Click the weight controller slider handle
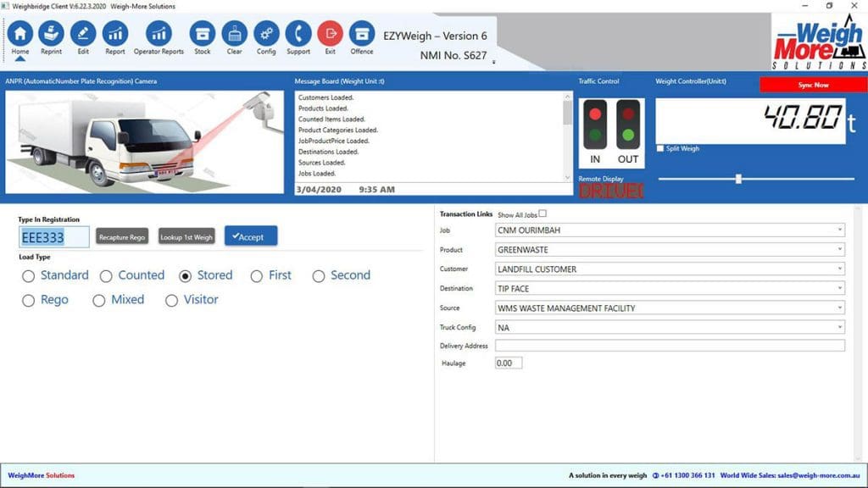 pyautogui.click(x=738, y=179)
